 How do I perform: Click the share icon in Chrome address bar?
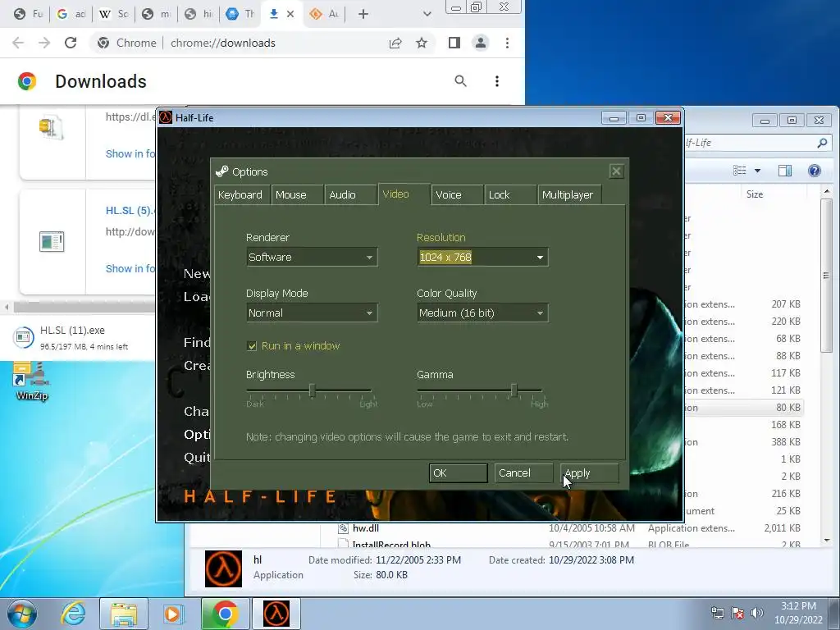395,43
